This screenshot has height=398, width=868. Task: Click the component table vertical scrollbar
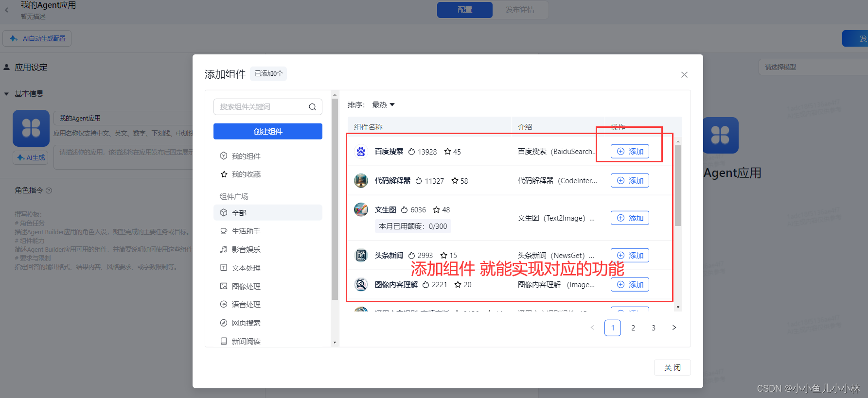pyautogui.click(x=678, y=186)
